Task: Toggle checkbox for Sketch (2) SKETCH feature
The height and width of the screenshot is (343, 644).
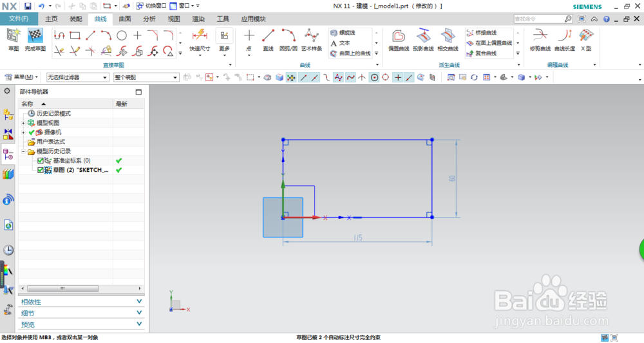Action: (40, 170)
